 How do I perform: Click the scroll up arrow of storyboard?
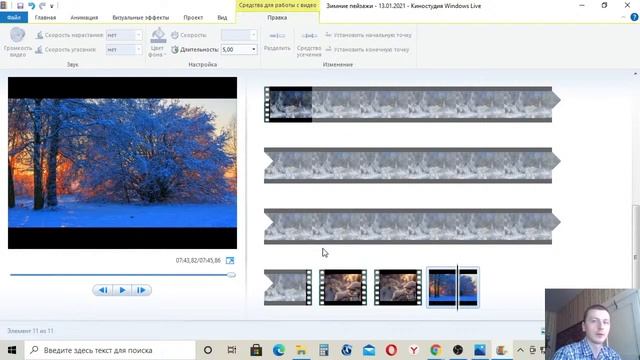[636, 74]
